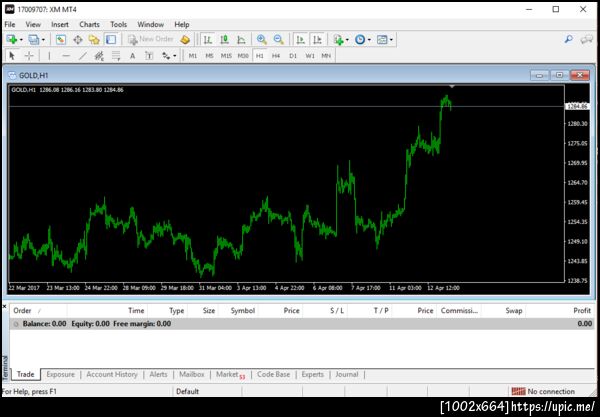Image resolution: width=600 pixels, height=417 pixels.
Task: Expand the New Chart dropdown arrow
Action: tap(21, 40)
